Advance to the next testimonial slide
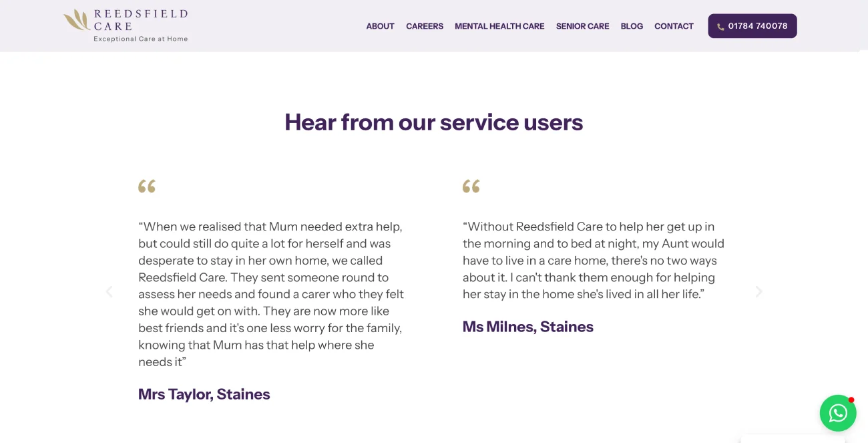Image resolution: width=868 pixels, height=443 pixels. click(758, 291)
